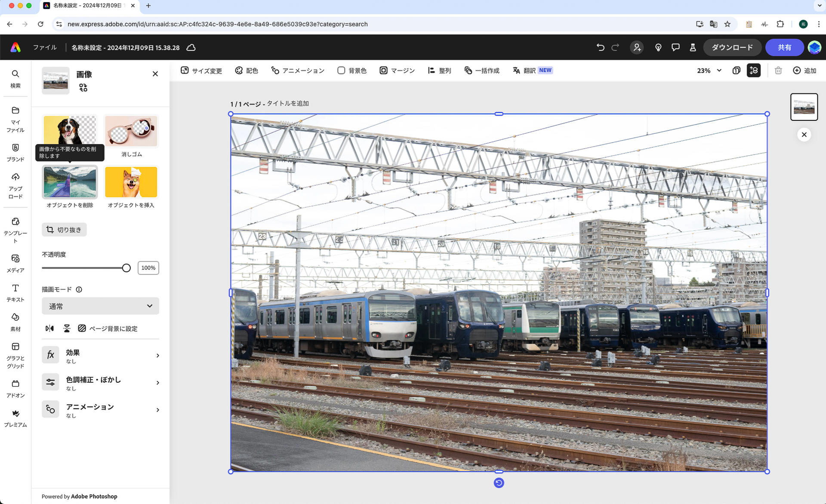Screen dimensions: 826x504
Task: Open the Text sidebar tool
Action: point(15,292)
